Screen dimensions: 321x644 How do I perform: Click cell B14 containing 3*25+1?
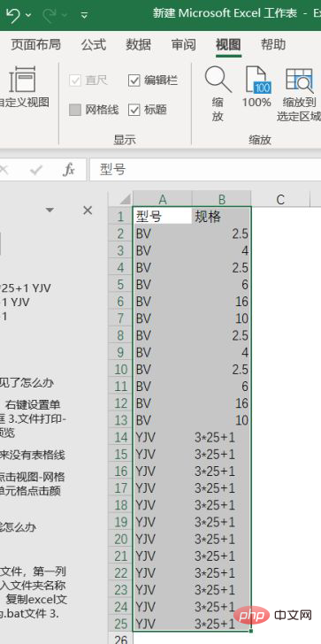pyautogui.click(x=222, y=437)
